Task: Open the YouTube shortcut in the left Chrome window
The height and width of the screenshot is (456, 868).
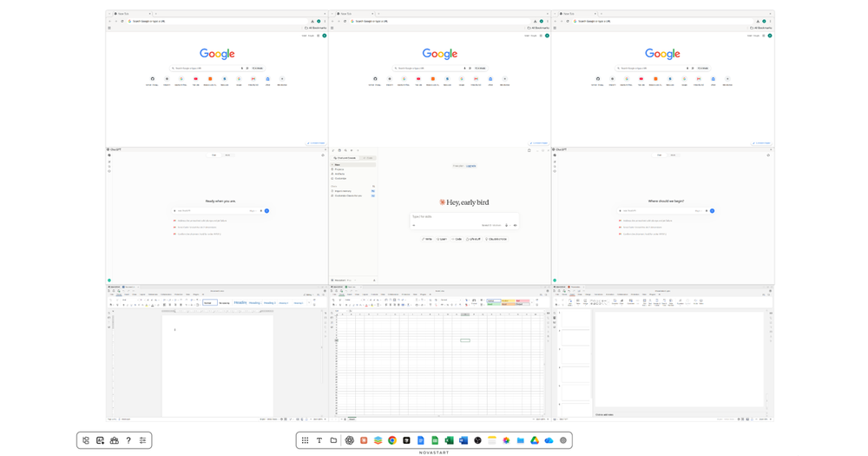Action: 195,79
